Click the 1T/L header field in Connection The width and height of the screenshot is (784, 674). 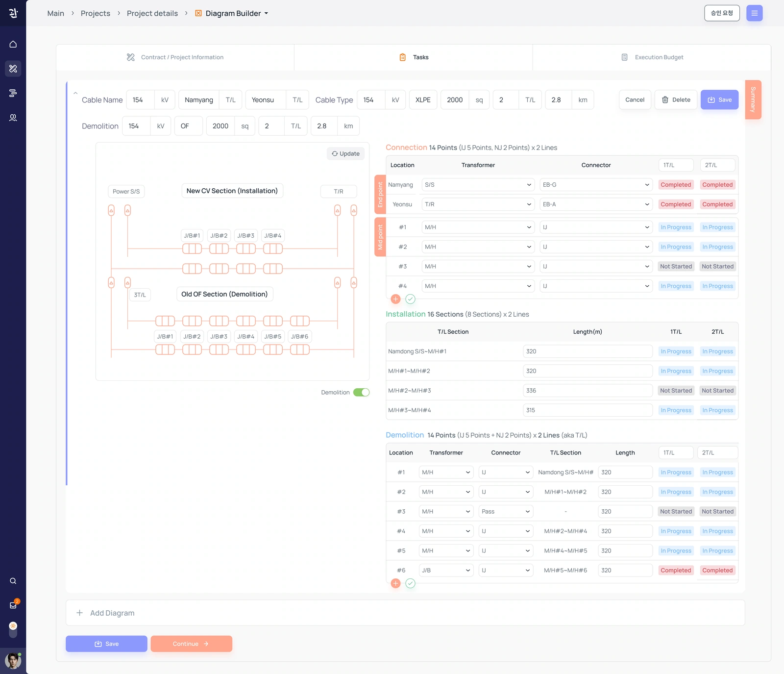coord(676,165)
